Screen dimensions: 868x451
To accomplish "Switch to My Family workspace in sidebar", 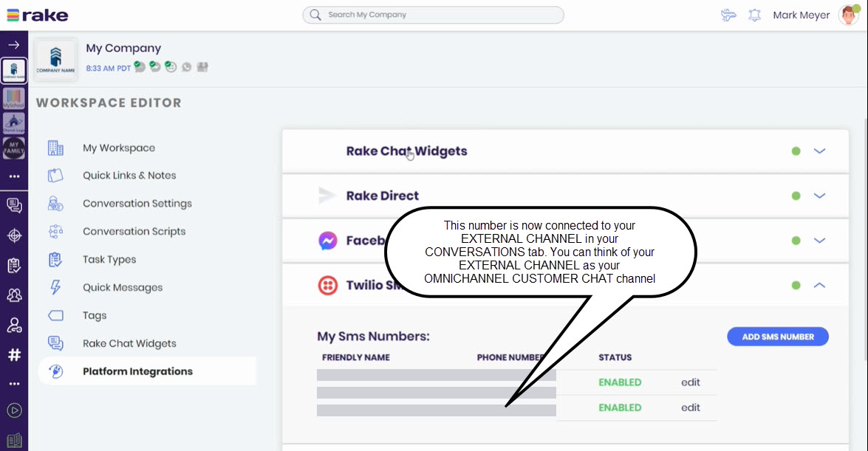I will point(14,148).
